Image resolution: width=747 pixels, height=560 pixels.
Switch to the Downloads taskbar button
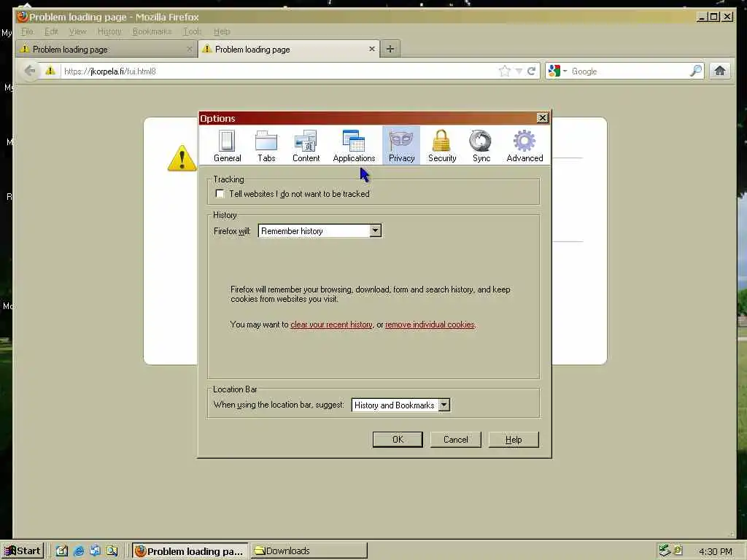(x=309, y=551)
